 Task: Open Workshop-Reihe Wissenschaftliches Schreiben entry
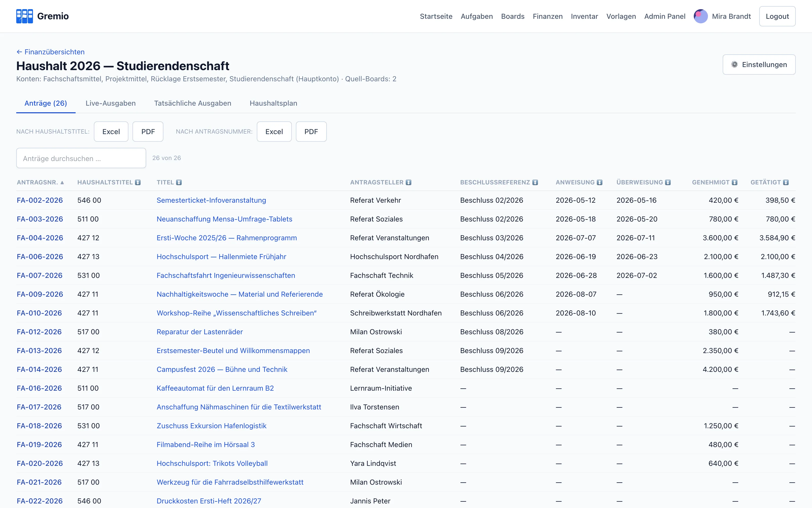point(236,313)
